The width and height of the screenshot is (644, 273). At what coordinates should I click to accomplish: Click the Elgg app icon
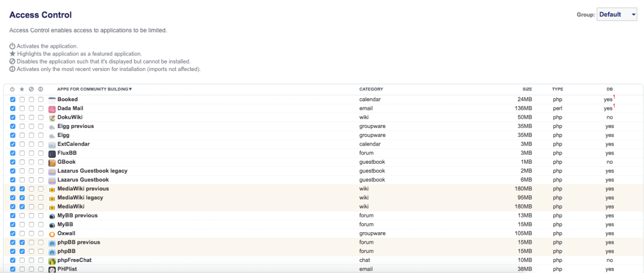[x=52, y=135]
